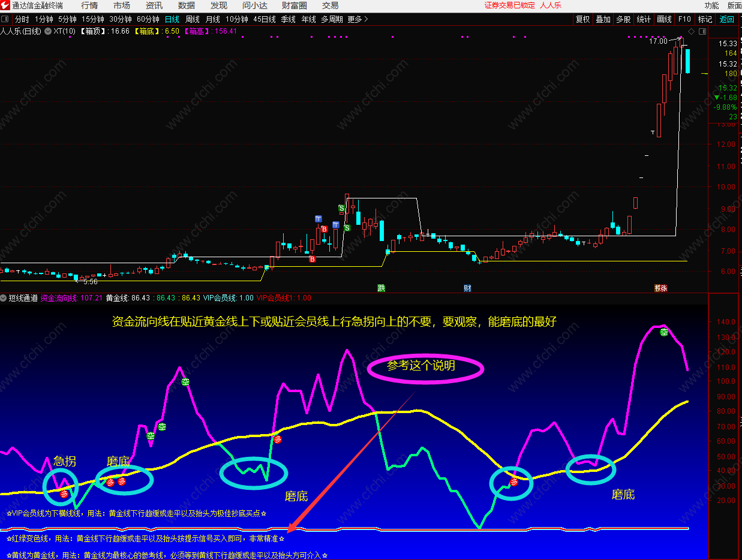This screenshot has width=742, height=560.
Task: Click the 人人乐(日线) chart title
Action: 21,31
